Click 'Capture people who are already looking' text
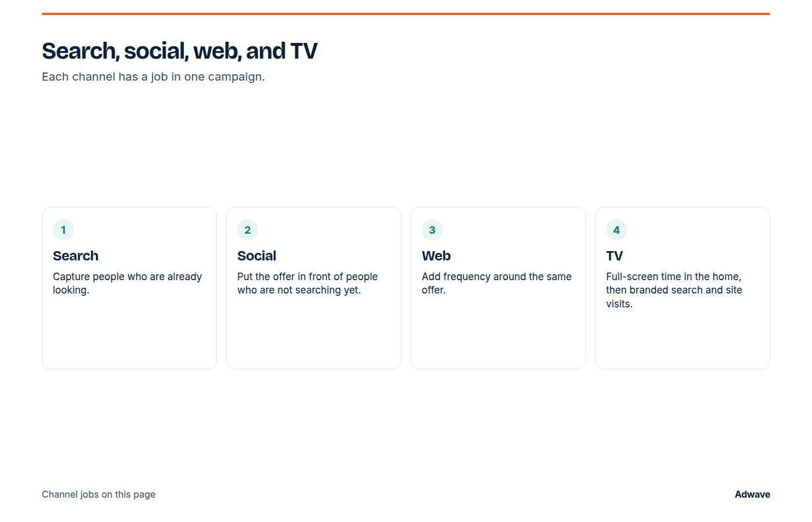Screen dimensions: 812x522 [x=127, y=283]
